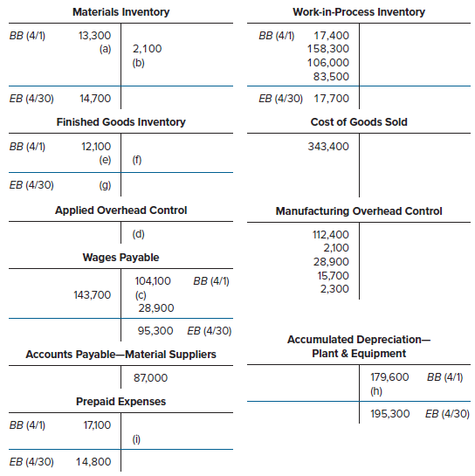Select the unknown (h) in Accumulated Depreciation
This screenshot has width=475, height=476.
pyautogui.click(x=376, y=391)
